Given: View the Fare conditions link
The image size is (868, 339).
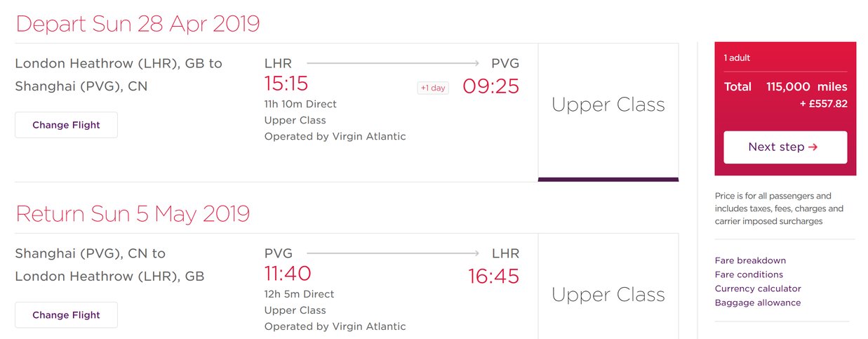Looking at the screenshot, I should pos(749,274).
